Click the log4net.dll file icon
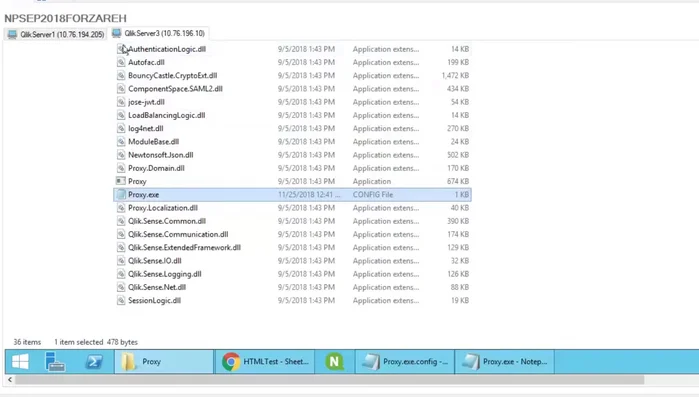This screenshot has height=397, width=699. tap(121, 128)
